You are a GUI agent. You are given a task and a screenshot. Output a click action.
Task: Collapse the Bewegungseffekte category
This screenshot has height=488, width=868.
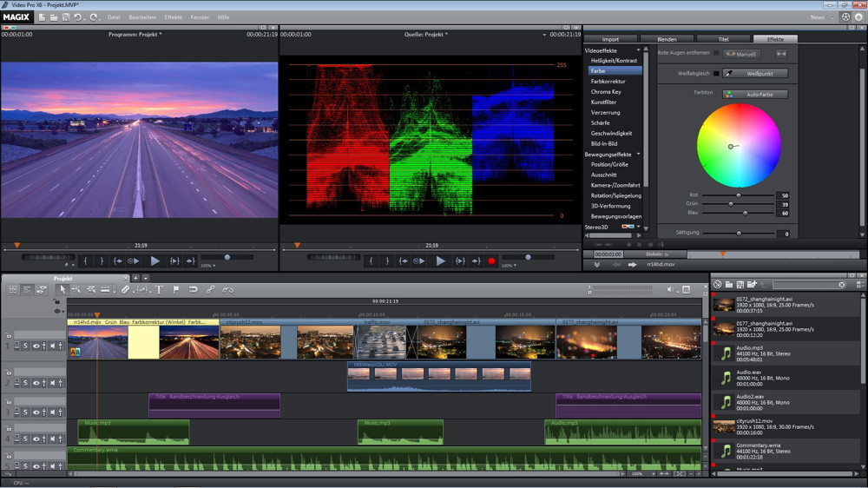click(x=638, y=154)
